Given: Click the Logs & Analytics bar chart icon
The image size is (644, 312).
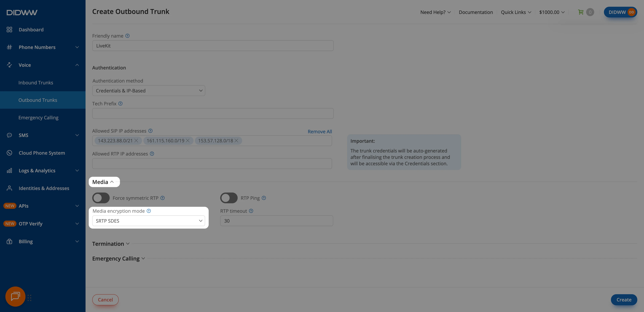Looking at the screenshot, I should (x=9, y=170).
